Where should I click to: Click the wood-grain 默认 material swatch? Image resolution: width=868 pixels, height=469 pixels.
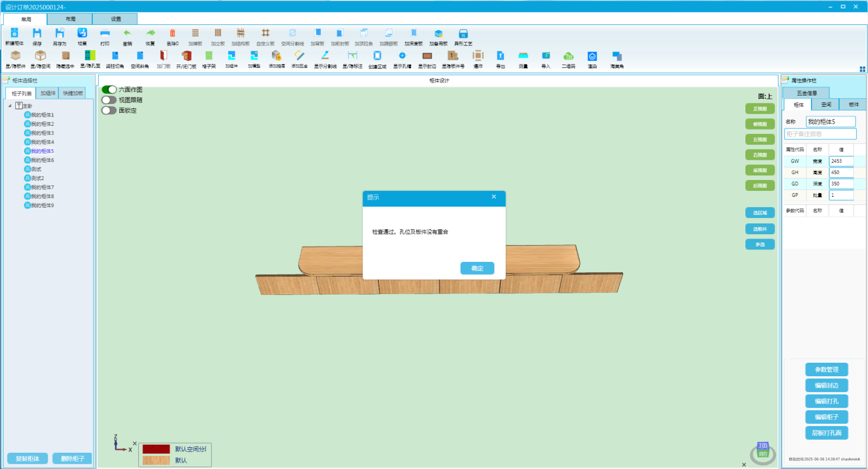point(156,460)
